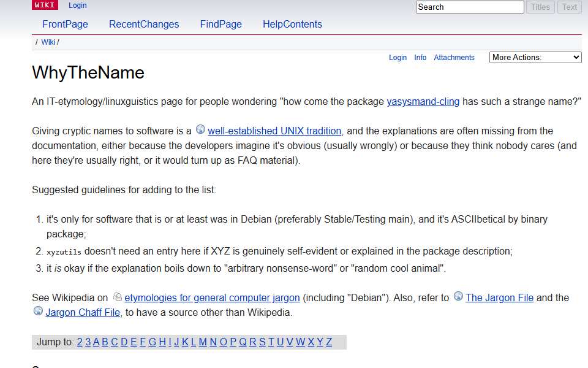Open The Jargon File link
Screen dimensions: 588x368
pyautogui.click(x=500, y=298)
